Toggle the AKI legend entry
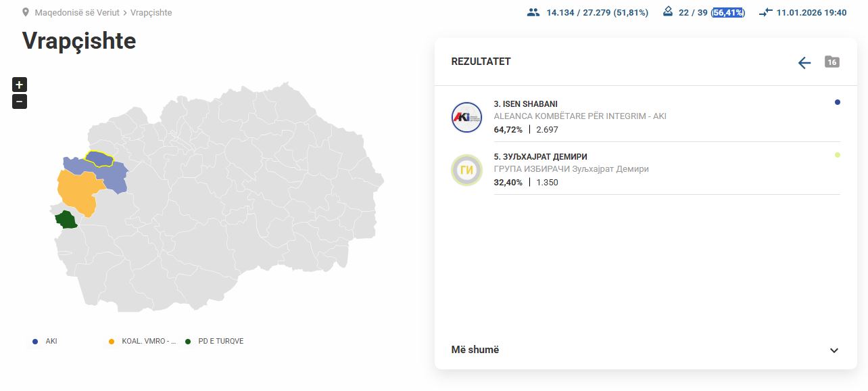 [43, 341]
